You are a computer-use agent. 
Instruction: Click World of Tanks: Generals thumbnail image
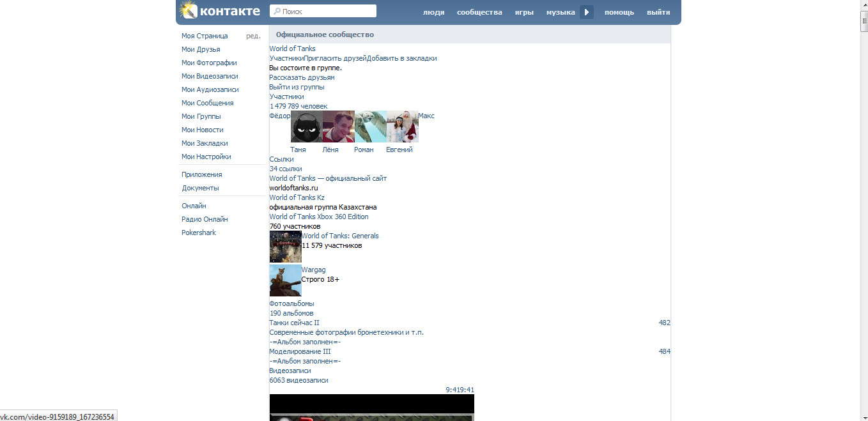point(286,247)
